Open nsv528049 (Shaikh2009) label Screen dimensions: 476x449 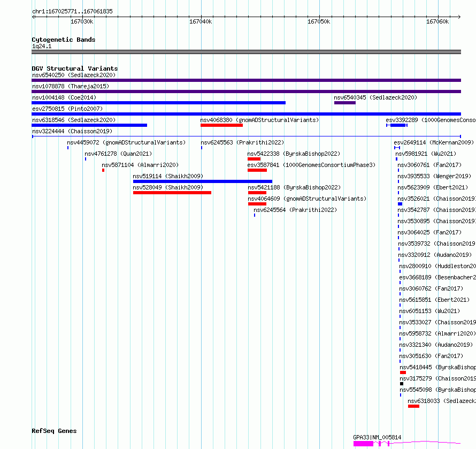pyautogui.click(x=168, y=187)
